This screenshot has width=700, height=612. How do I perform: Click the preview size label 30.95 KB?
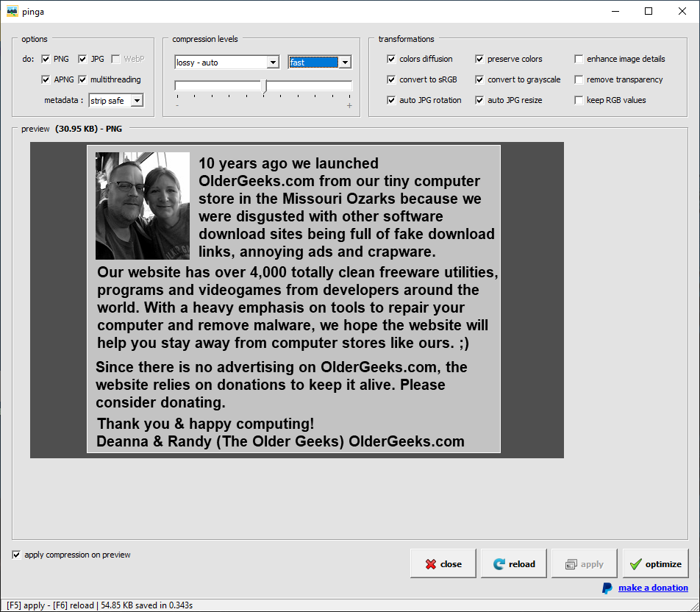tap(76, 129)
